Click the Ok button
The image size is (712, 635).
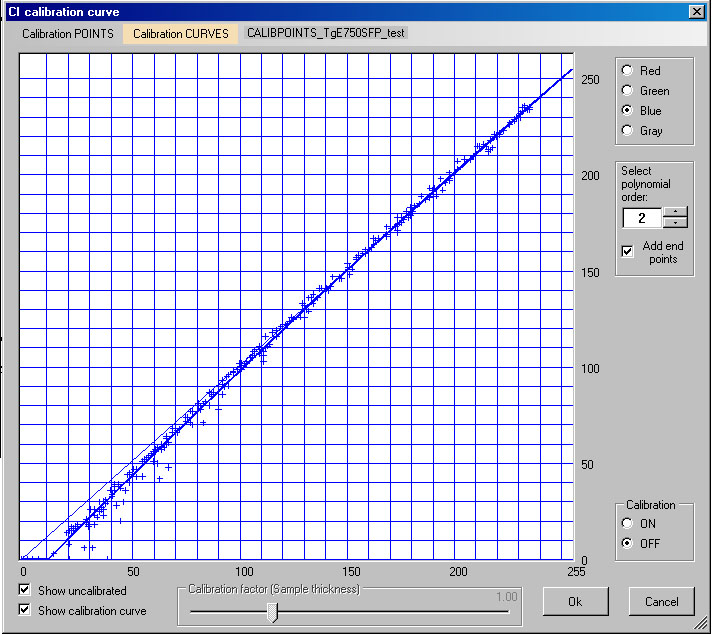(x=575, y=601)
